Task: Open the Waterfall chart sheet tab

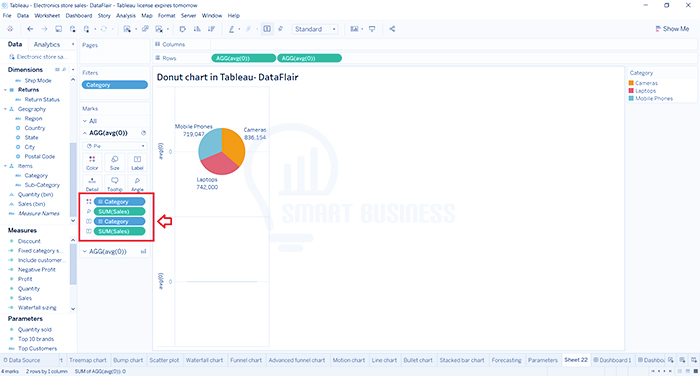Action: [x=204, y=360]
